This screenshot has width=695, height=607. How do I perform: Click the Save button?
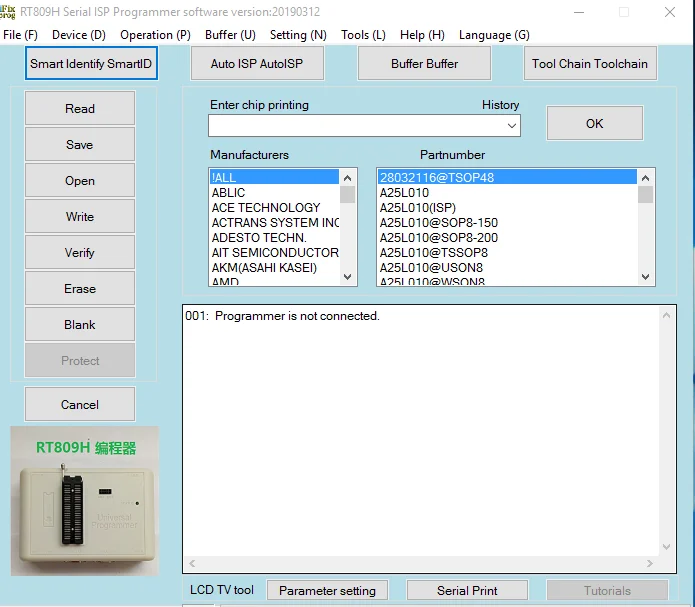point(80,145)
